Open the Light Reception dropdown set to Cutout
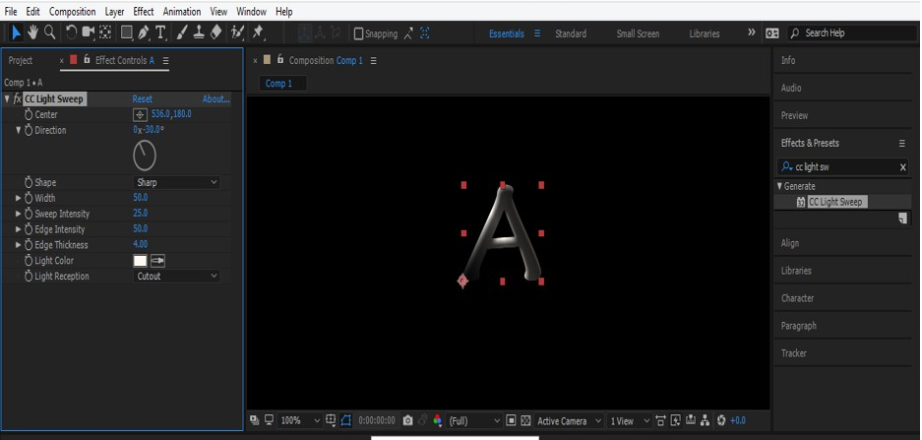The width and height of the screenshot is (922, 440). 176,276
